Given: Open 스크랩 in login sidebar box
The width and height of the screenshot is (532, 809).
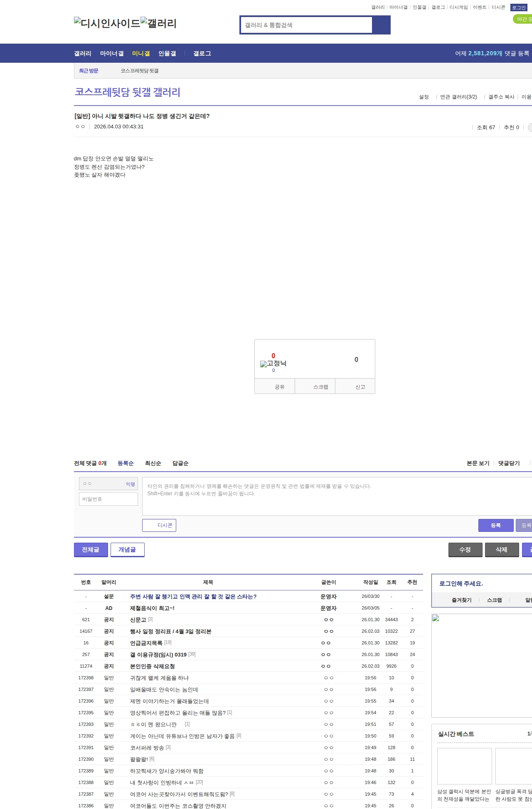Looking at the screenshot, I should (x=495, y=600).
